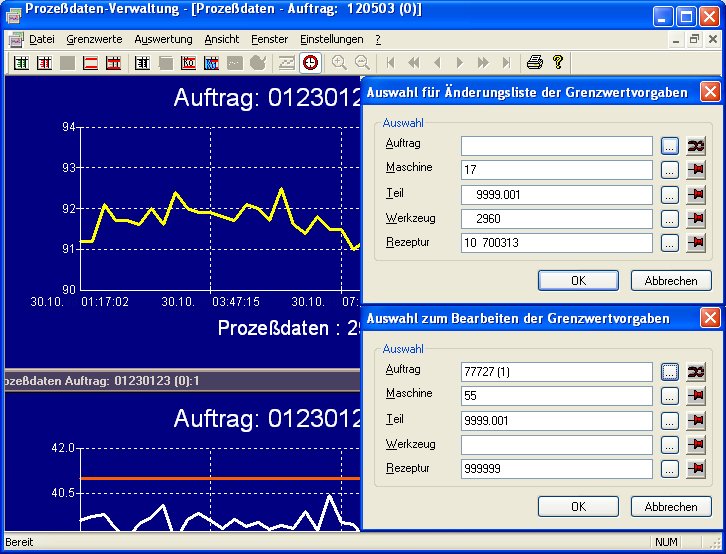726x554 pixels.
Task: Toggle Teil pin in Änderungsliste dialog
Action: click(x=696, y=195)
